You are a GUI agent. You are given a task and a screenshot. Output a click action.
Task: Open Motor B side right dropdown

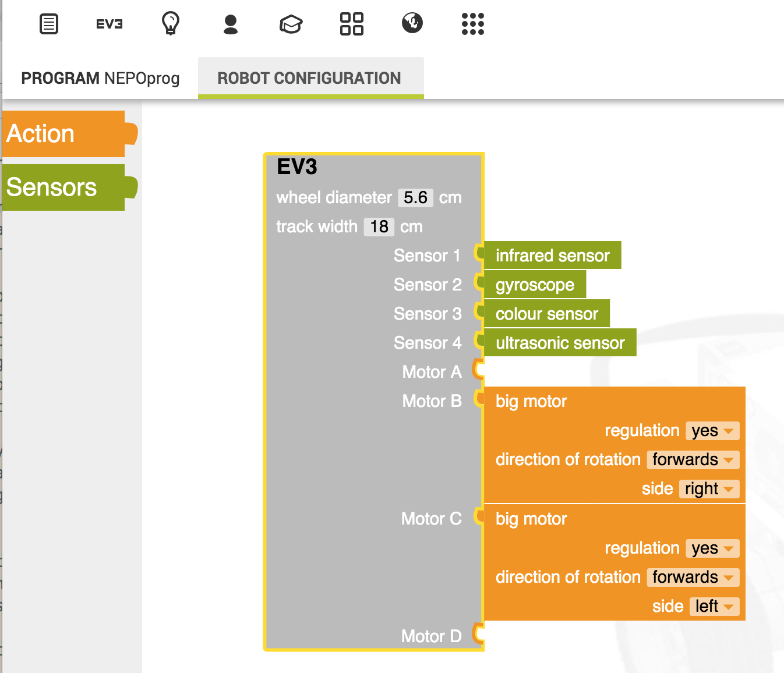pos(709,489)
